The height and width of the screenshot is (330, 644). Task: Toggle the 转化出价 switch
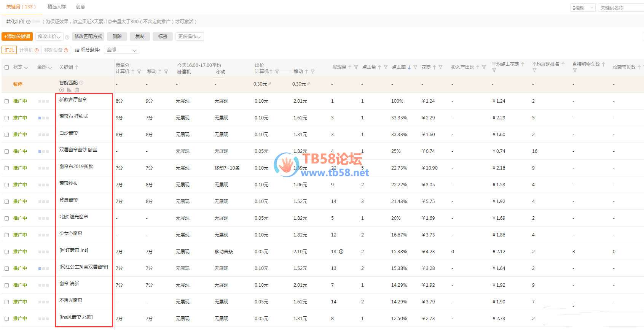[x=36, y=22]
